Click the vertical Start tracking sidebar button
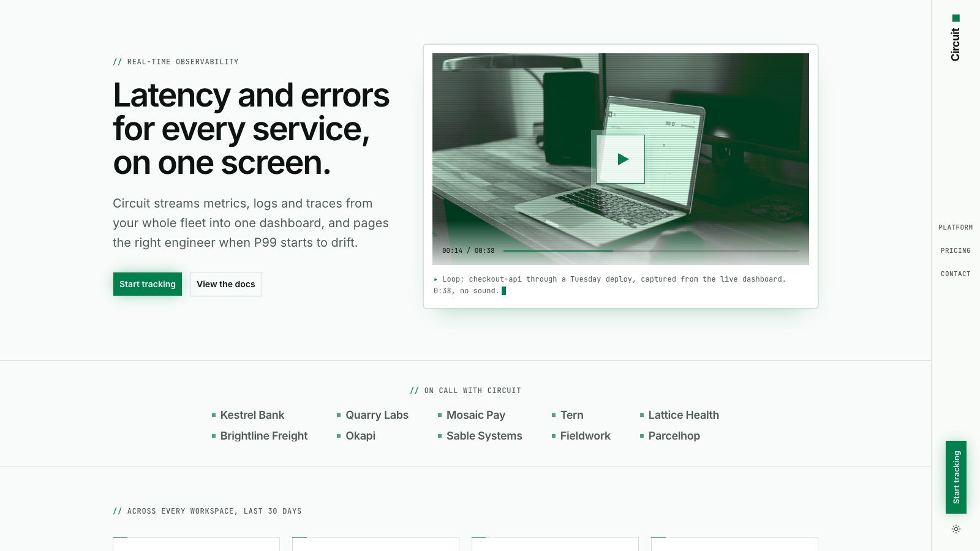The height and width of the screenshot is (551, 980). pos(956,477)
